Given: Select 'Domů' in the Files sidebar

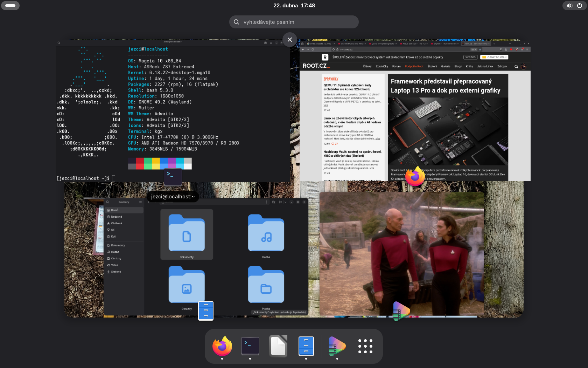Looking at the screenshot, I should (x=124, y=210).
